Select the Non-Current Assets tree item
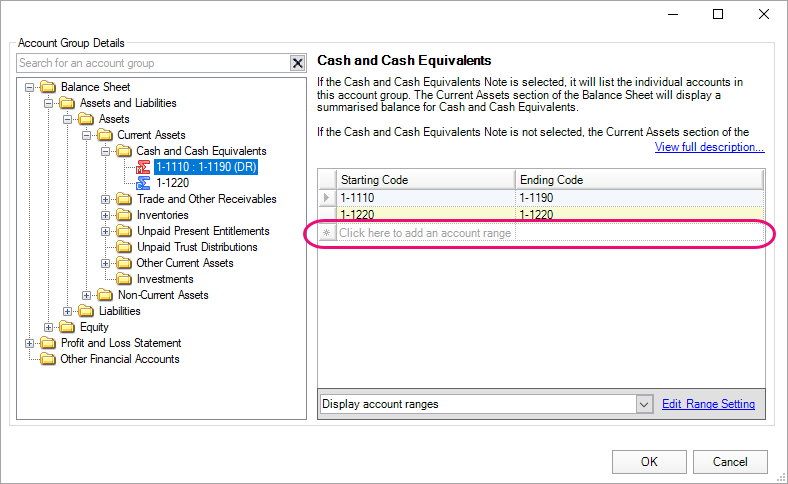Screen dimensions: 788x484 point(162,295)
